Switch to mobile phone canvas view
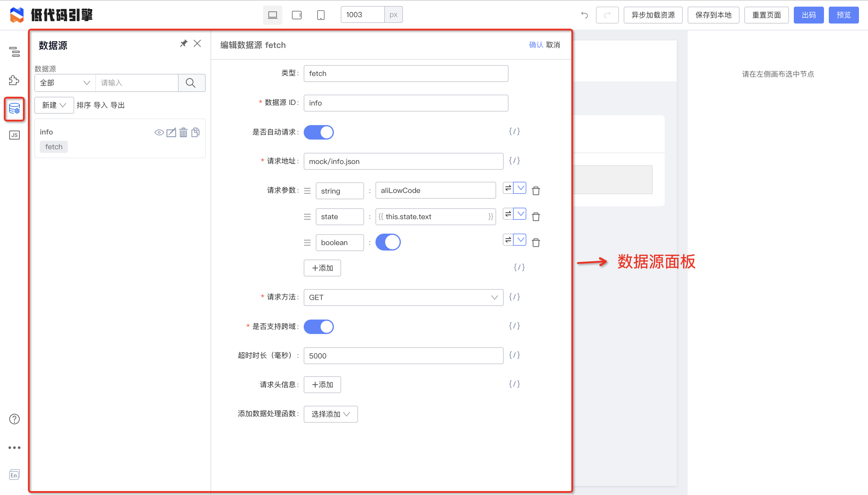This screenshot has width=868, height=495. click(320, 15)
